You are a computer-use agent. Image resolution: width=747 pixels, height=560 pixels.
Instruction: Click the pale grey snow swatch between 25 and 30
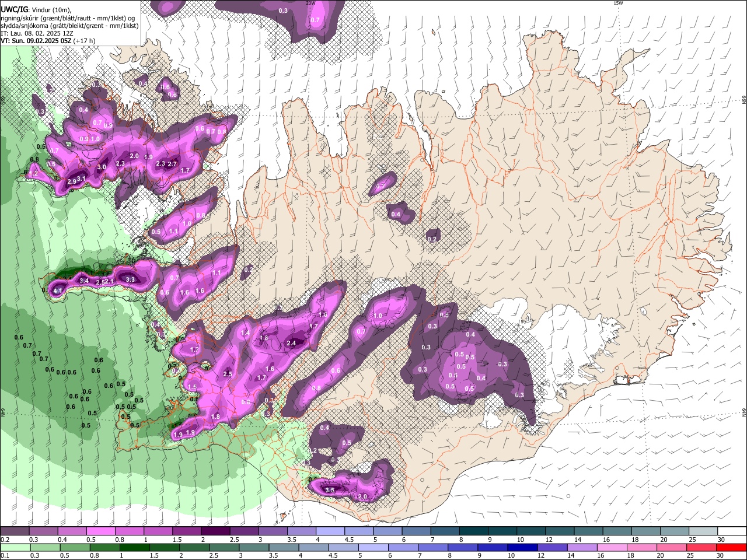pos(703,531)
